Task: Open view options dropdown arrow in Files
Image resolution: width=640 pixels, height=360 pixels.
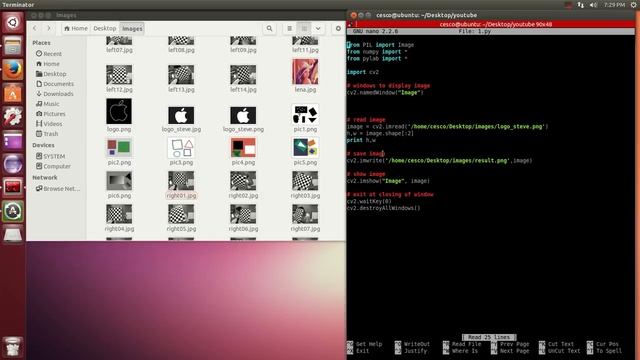Action: coord(318,29)
